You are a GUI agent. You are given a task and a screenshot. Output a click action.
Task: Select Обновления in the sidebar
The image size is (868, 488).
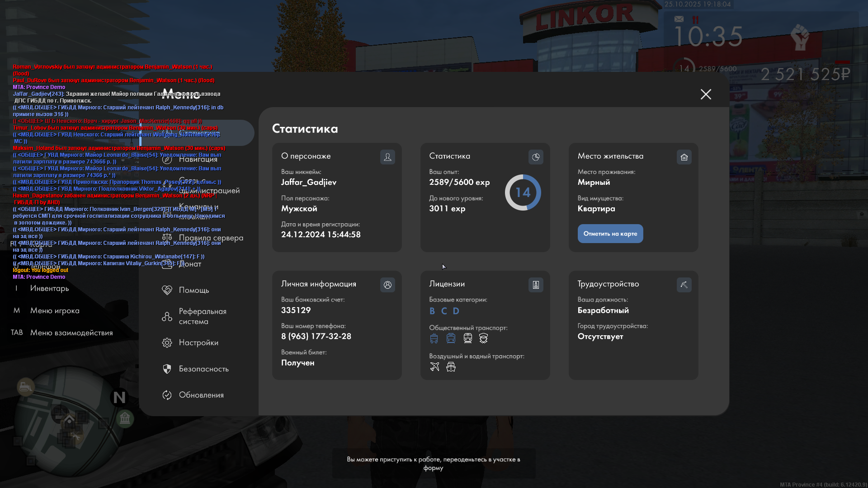point(201,395)
